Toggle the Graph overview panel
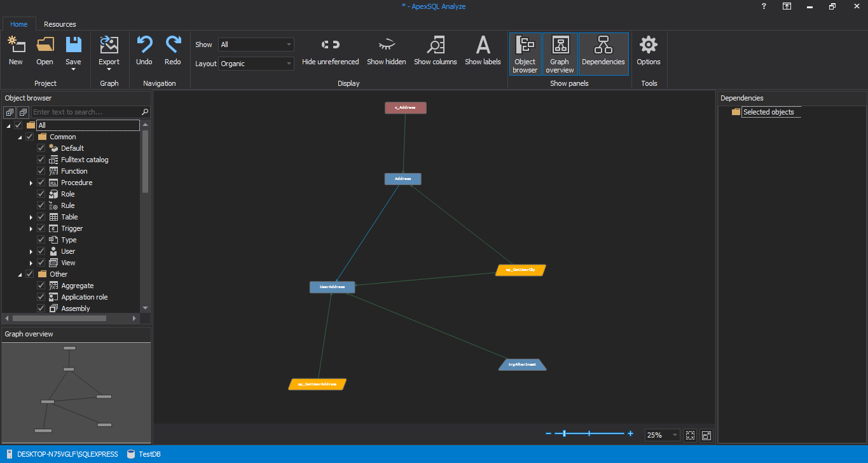This screenshot has height=463, width=868. click(x=560, y=54)
